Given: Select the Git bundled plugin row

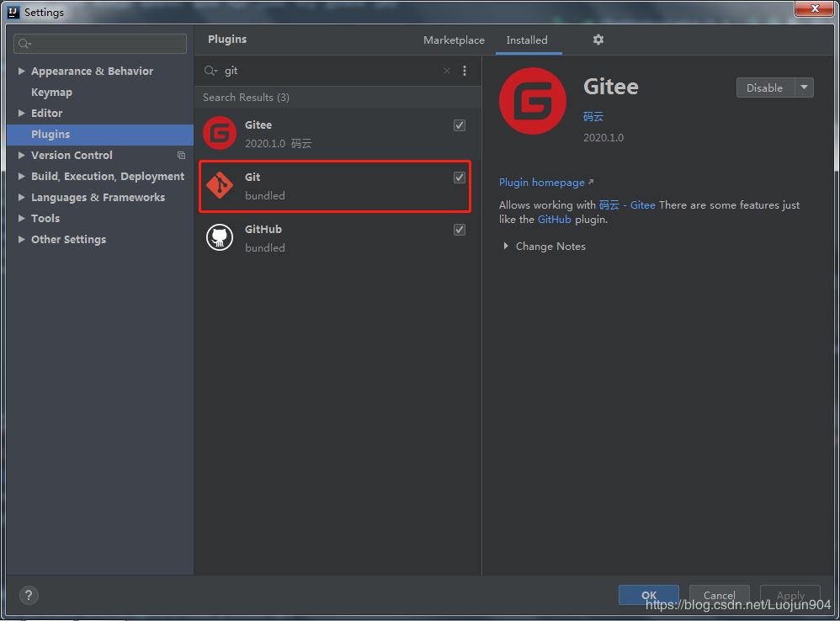Looking at the screenshot, I should (x=335, y=186).
